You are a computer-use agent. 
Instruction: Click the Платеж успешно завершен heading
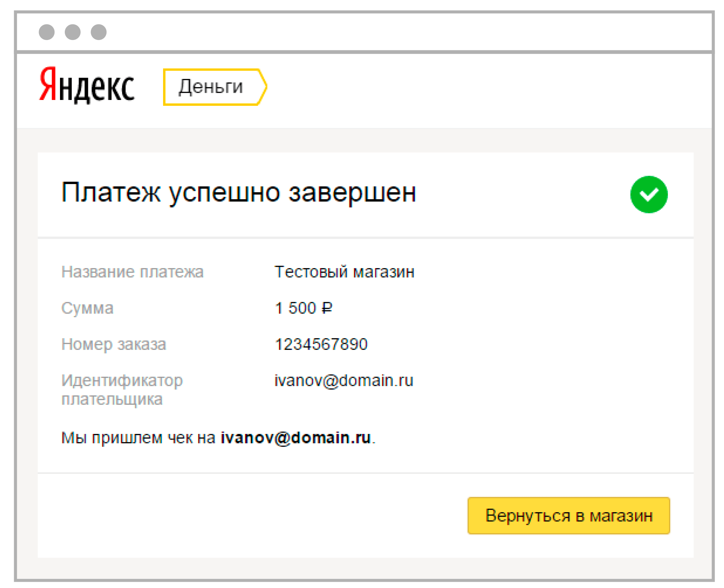(x=239, y=193)
